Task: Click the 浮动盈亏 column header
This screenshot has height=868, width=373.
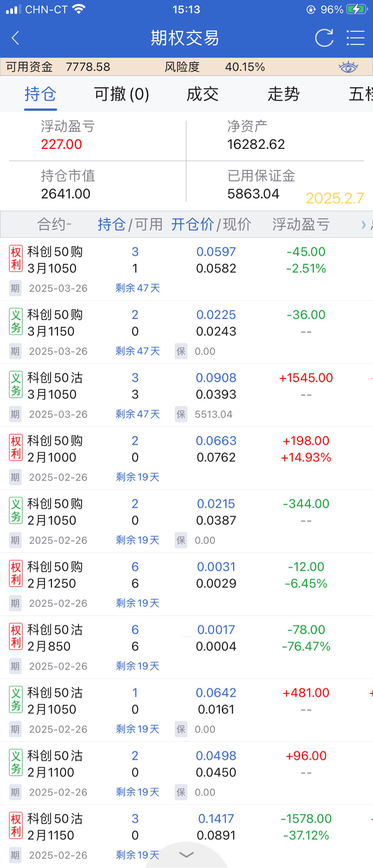Action: [x=301, y=224]
